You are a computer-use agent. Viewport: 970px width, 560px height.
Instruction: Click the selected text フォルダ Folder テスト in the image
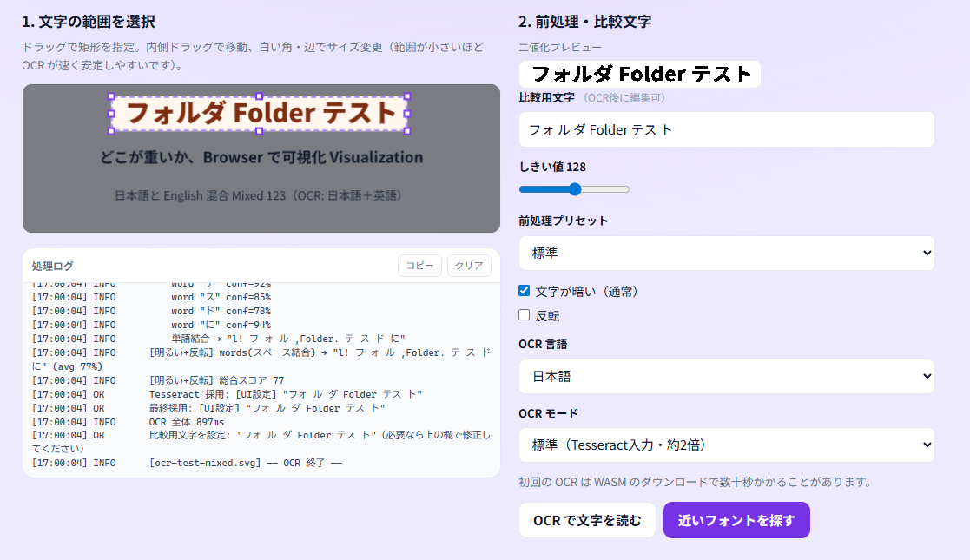(x=261, y=114)
